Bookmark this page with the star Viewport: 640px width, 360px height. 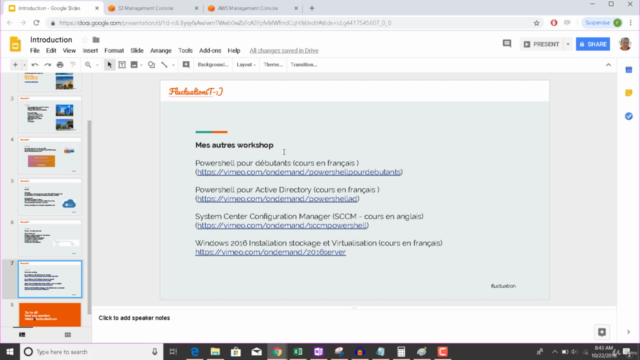(x=537, y=23)
